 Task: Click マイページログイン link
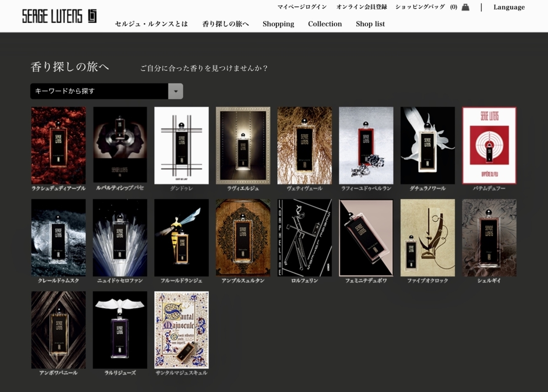302,7
